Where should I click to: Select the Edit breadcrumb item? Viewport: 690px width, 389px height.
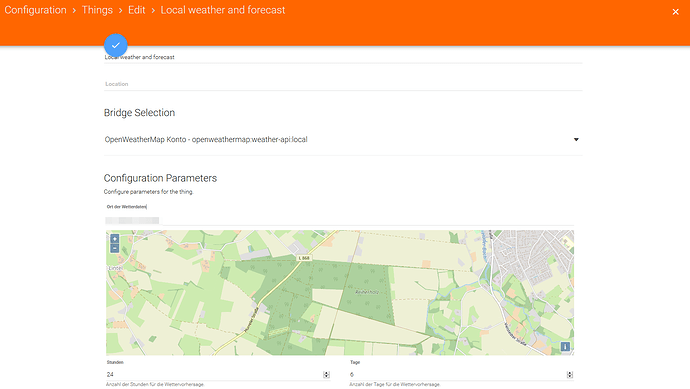click(x=136, y=10)
